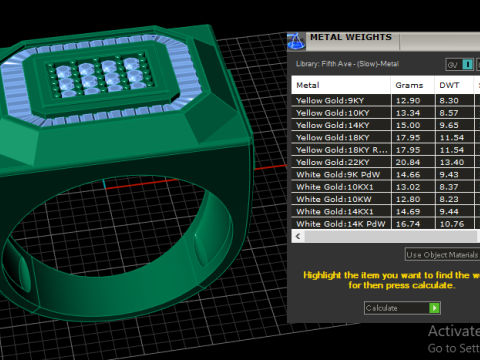Sort by the Metal column header
The height and width of the screenshot is (360, 480).
point(341,85)
